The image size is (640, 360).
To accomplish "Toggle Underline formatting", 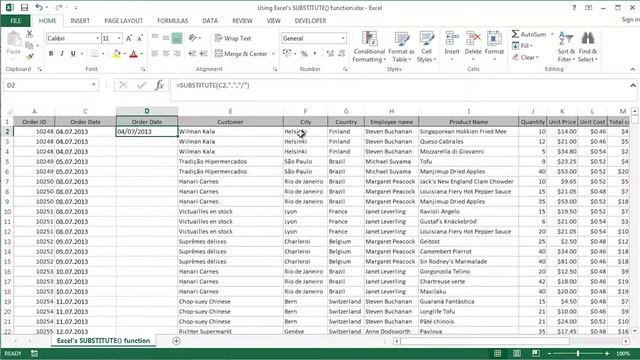I will click(73, 53).
